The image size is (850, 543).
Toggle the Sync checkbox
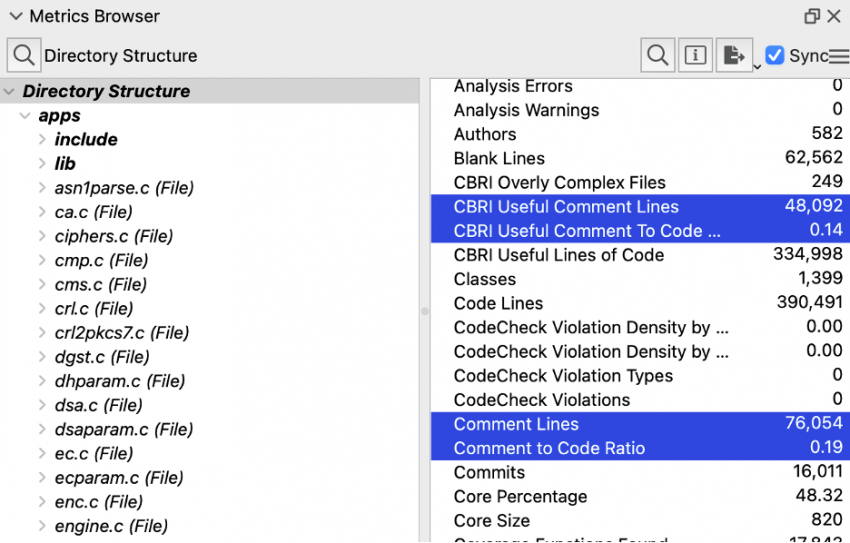coord(775,55)
